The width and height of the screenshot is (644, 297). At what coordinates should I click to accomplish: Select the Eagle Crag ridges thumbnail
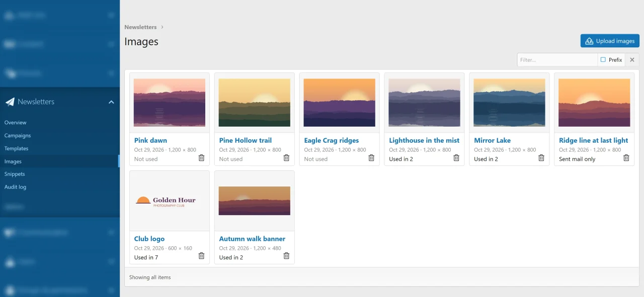340,103
